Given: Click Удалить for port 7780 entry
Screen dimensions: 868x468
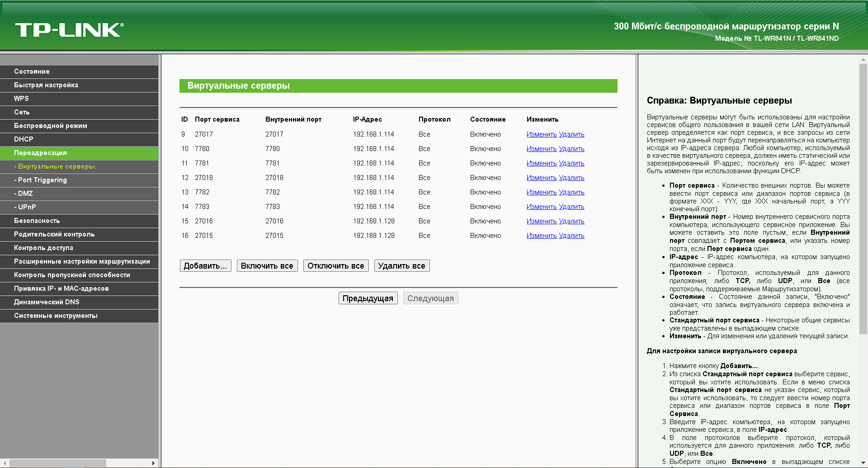Looking at the screenshot, I should [571, 149].
